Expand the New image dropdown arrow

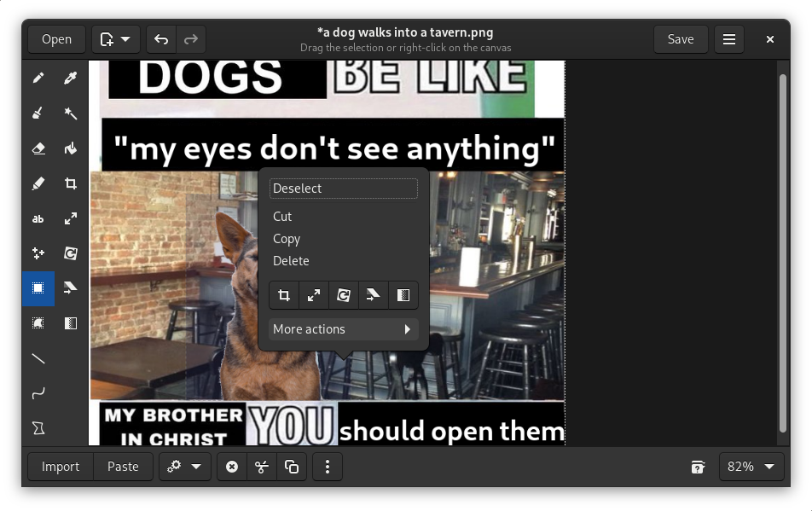(125, 39)
